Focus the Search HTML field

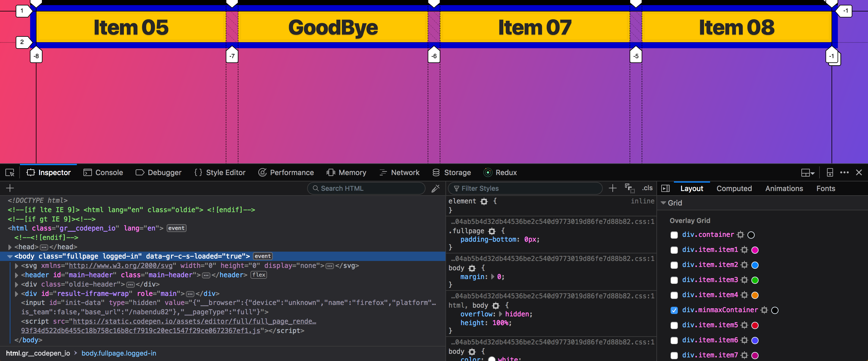click(x=366, y=188)
